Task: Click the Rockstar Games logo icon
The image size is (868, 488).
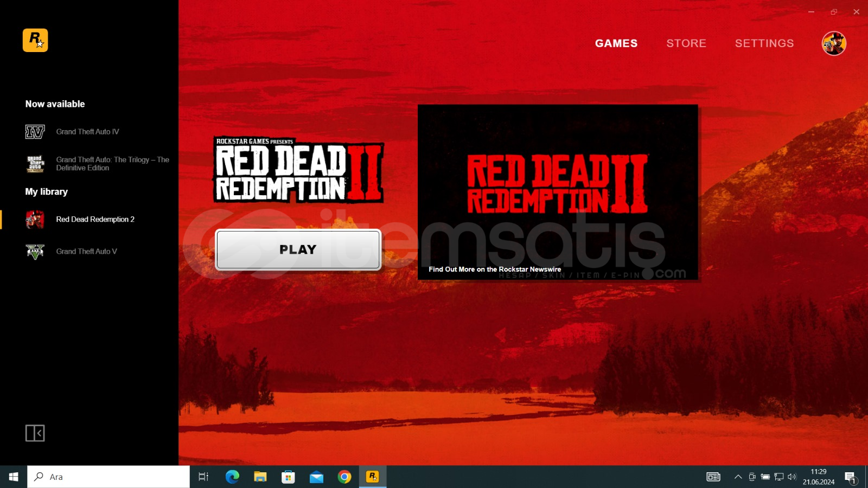Action: [35, 40]
